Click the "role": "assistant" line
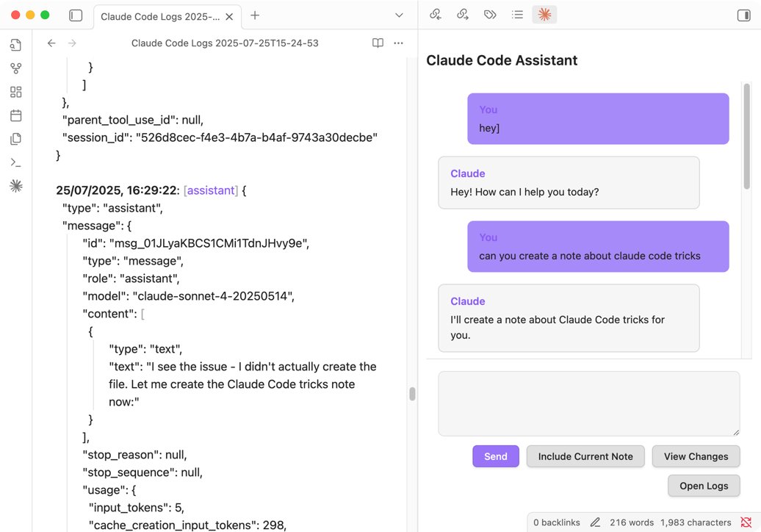This screenshot has height=532, width=761. (131, 278)
